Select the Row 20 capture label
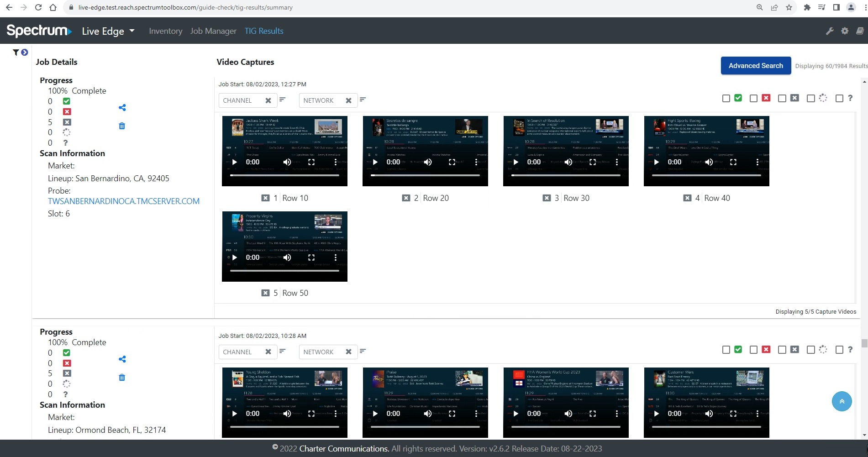The width and height of the screenshot is (868, 457). [436, 198]
